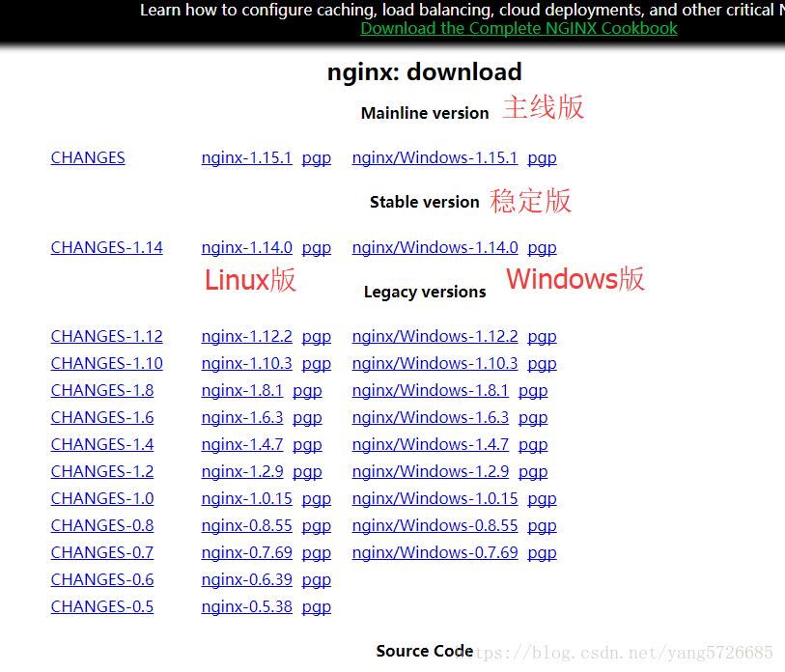Screen dimensions: 785x672
Task: Download nginx-1.10.3
Action: coord(247,364)
